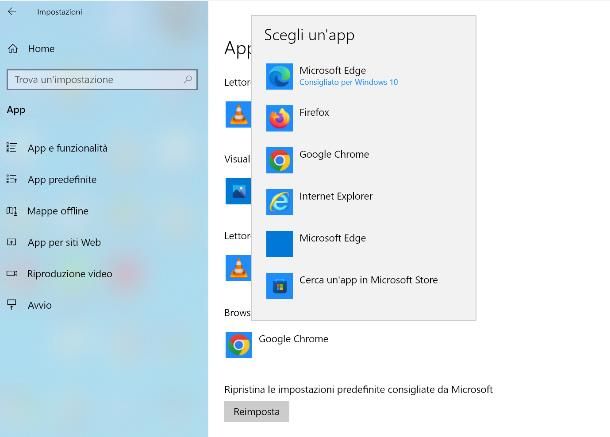The height and width of the screenshot is (437, 610).
Task: Click the App heading in sidebar
Action: click(x=16, y=110)
